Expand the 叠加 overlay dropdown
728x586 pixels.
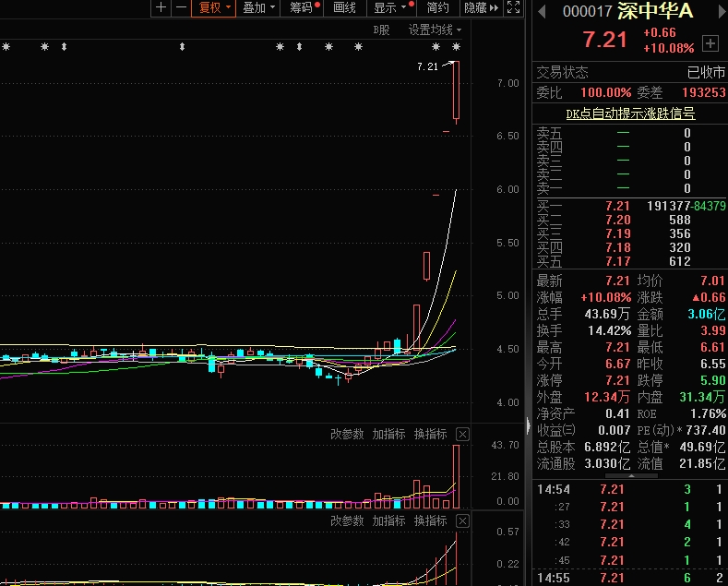(258, 7)
